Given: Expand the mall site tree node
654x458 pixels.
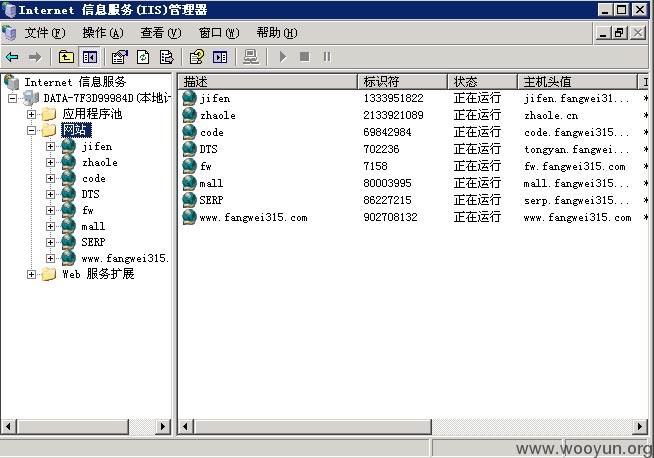Looking at the screenshot, I should (x=50, y=226).
